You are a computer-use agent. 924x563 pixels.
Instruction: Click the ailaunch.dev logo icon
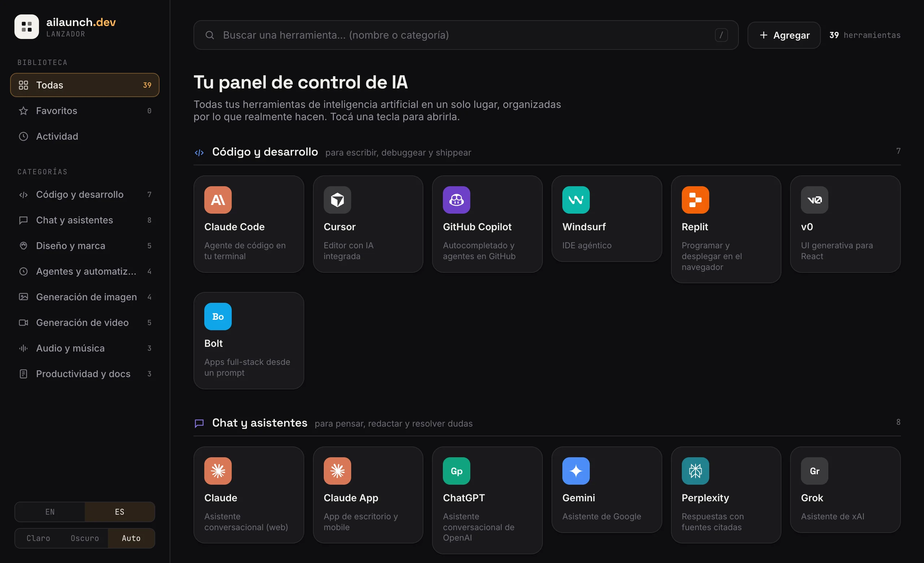(27, 27)
